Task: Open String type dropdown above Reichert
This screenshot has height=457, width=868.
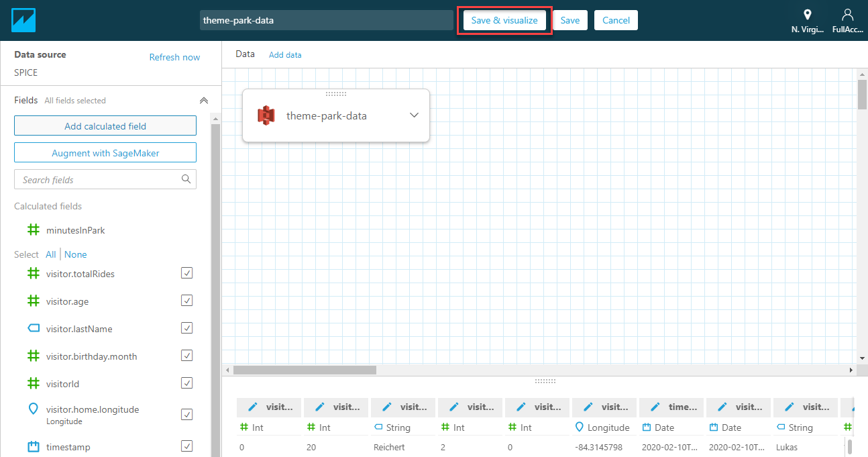Action: click(392, 427)
